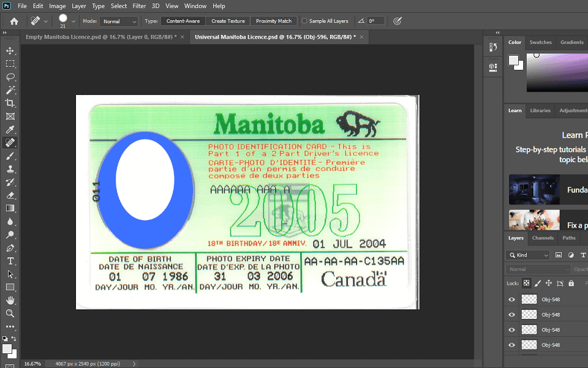Hide the topmost Obj-548 layer
This screenshot has height=368, width=588.
point(511,299)
